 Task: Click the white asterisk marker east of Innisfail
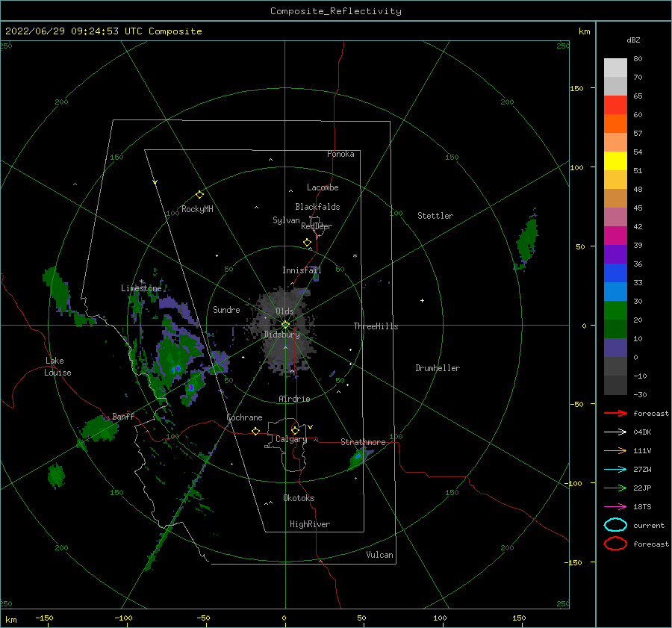click(x=355, y=256)
